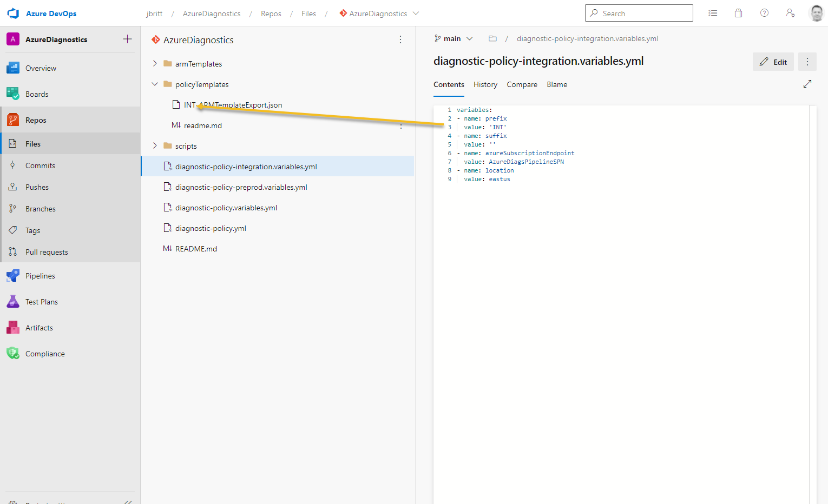Switch to the Blame tab

coord(557,84)
